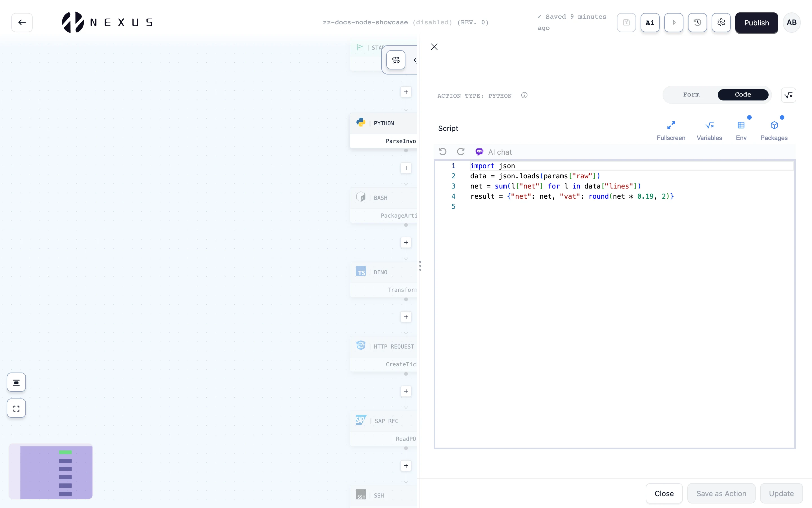Image resolution: width=812 pixels, height=508 pixels.
Task: Click the workflow minimap
Action: 51,471
